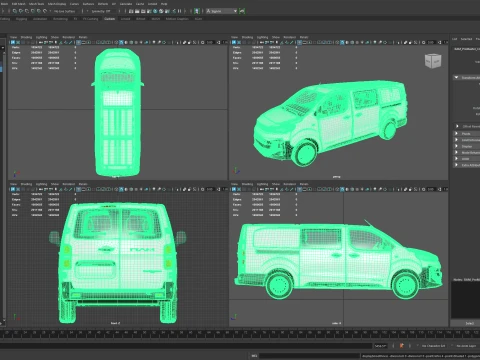480x360 pixels.
Task: Open the Deform menu
Action: pos(103,4)
